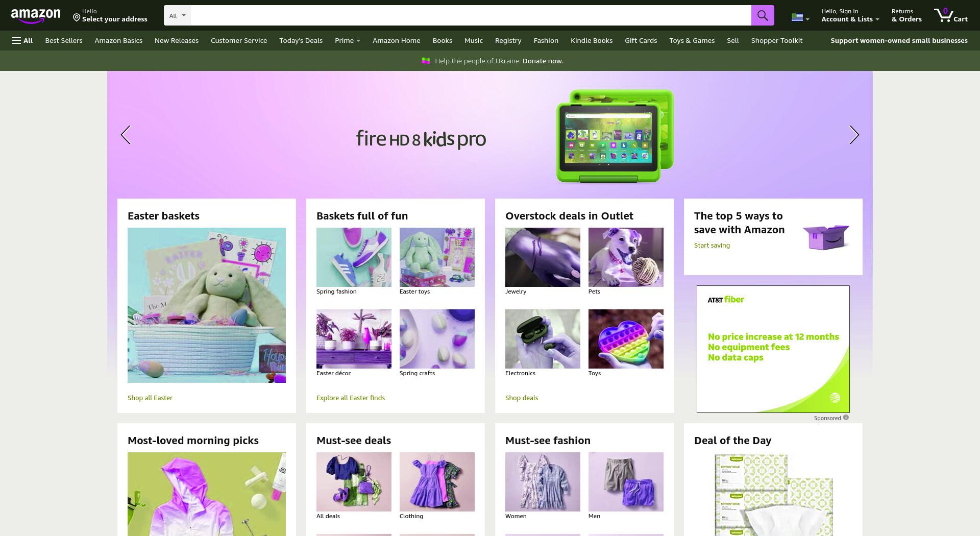Open Easter décor thumbnail
This screenshot has height=536, width=980.
point(354,339)
